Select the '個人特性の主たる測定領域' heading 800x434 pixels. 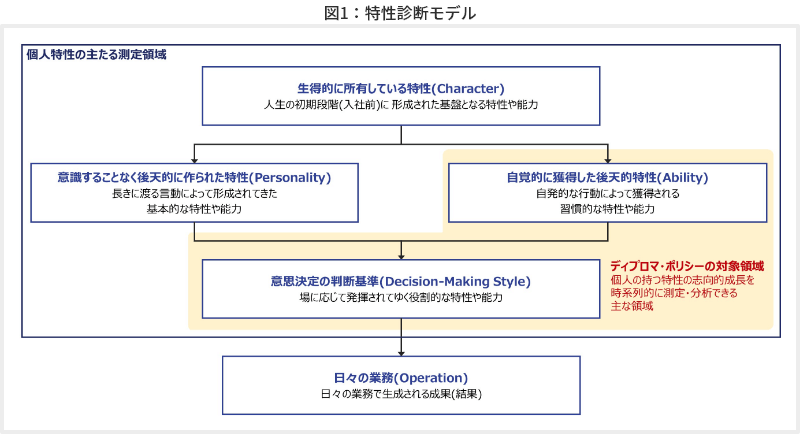pos(96,54)
